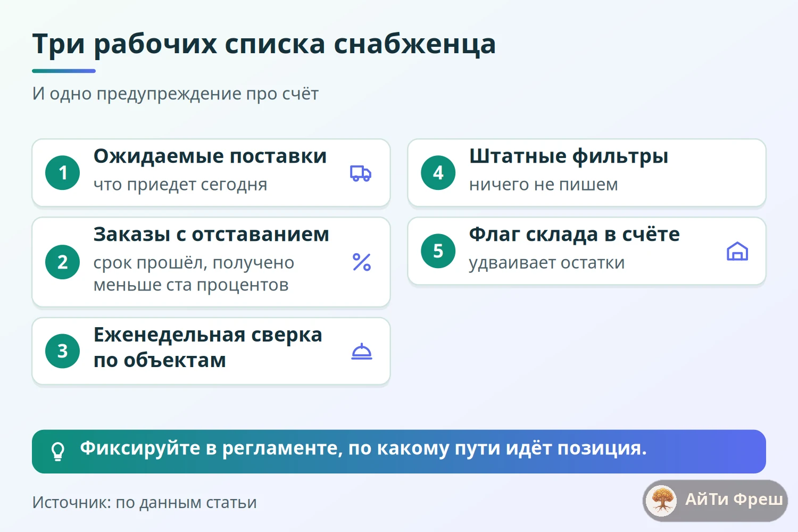Select the green number 4 badge
This screenshot has height=532, width=798.
(438, 173)
